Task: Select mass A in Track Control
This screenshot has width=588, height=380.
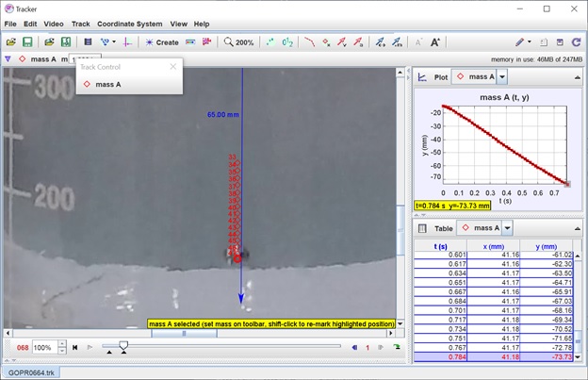Action: click(108, 85)
